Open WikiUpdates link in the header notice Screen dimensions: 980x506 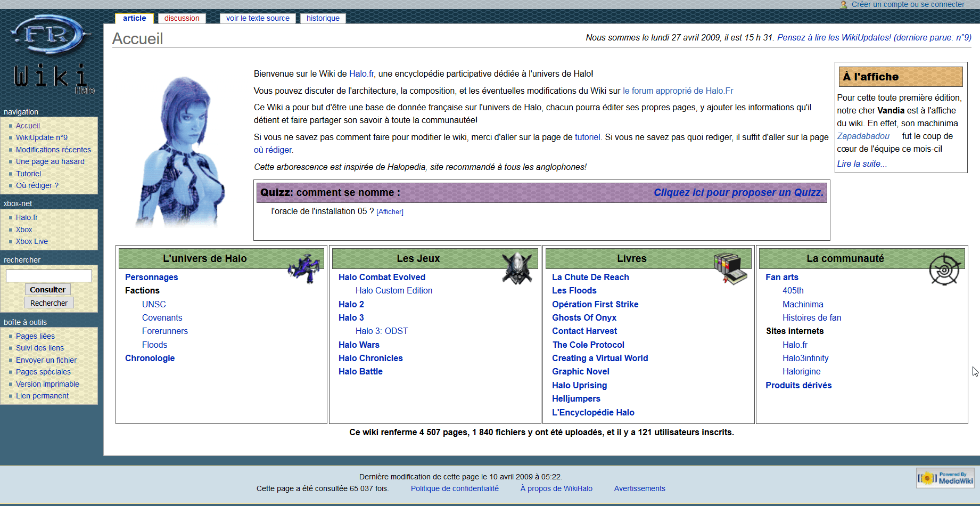pyautogui.click(x=874, y=37)
